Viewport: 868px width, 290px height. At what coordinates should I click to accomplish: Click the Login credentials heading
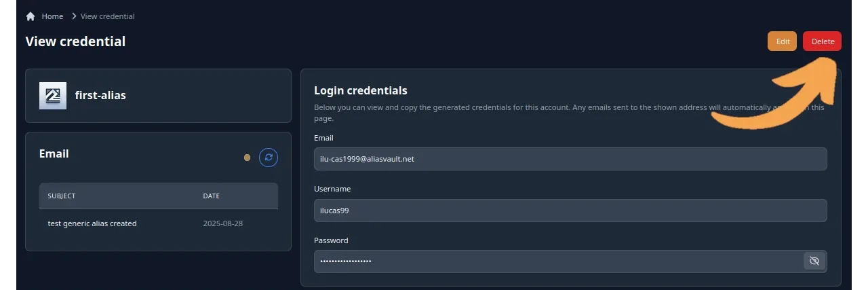tap(360, 90)
